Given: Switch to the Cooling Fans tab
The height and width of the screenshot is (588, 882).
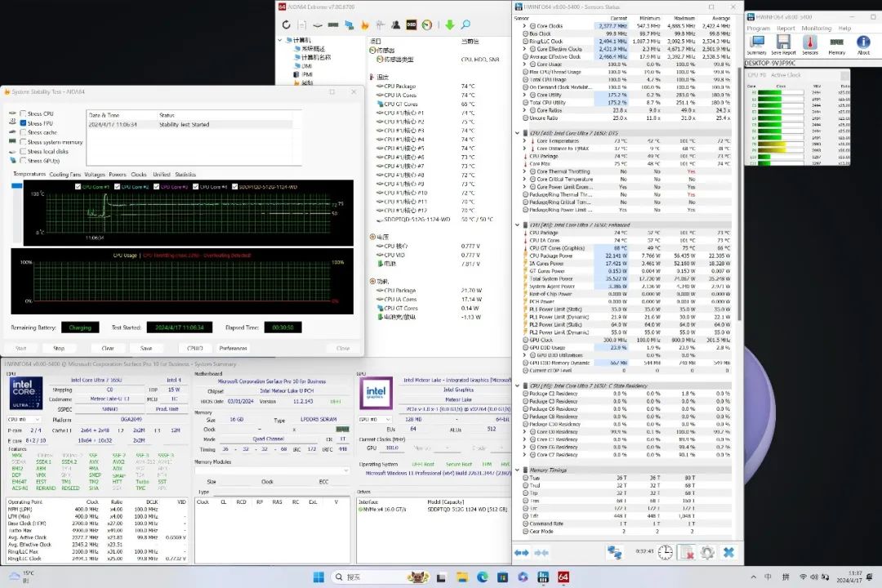Looking at the screenshot, I should (65, 174).
